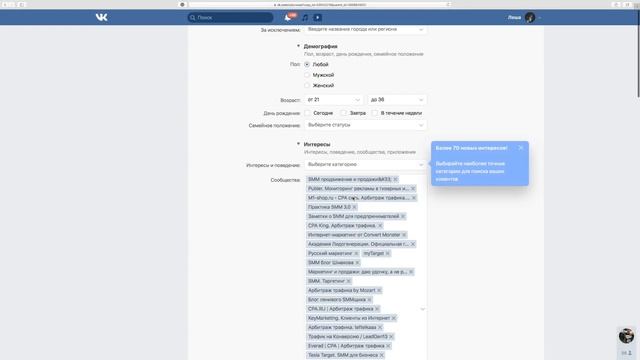Remove the 'Русский маркетинг' tag
Image resolution: width=640 pixels, height=360 pixels.
pos(356,253)
